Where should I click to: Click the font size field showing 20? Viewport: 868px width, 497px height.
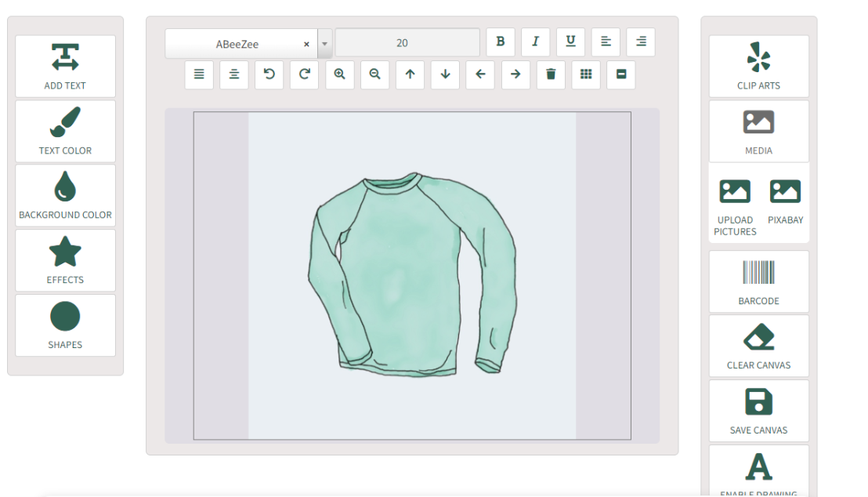click(x=407, y=42)
